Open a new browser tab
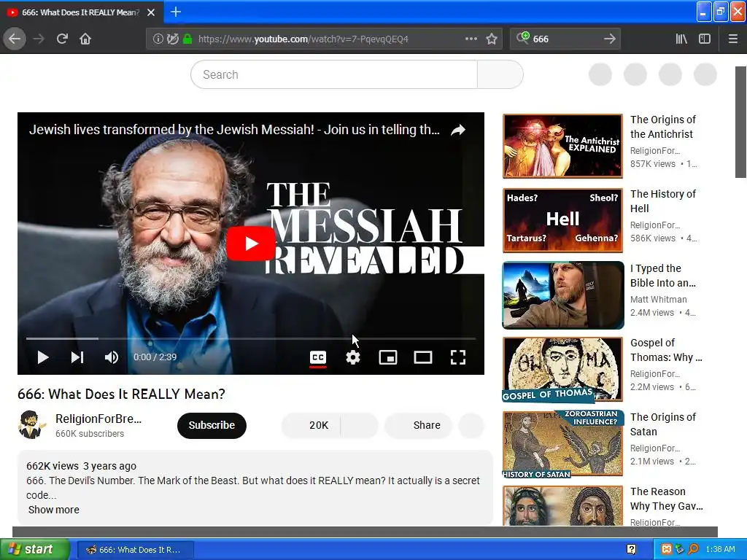The width and height of the screenshot is (747, 560). click(176, 12)
